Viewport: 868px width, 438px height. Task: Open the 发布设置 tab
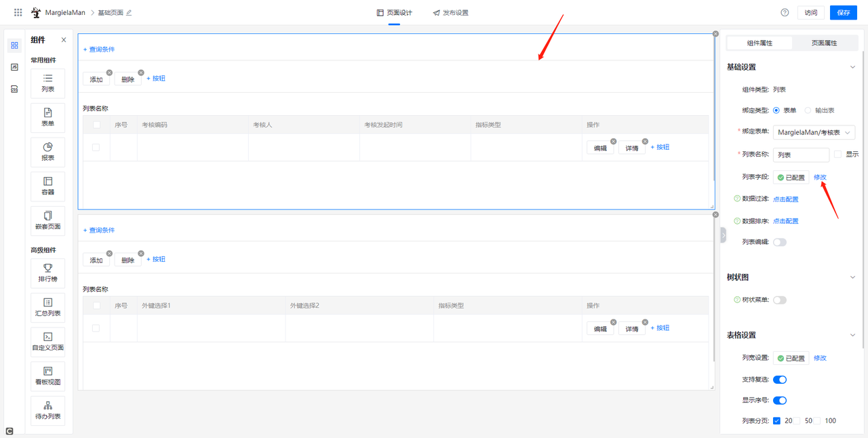coord(450,12)
